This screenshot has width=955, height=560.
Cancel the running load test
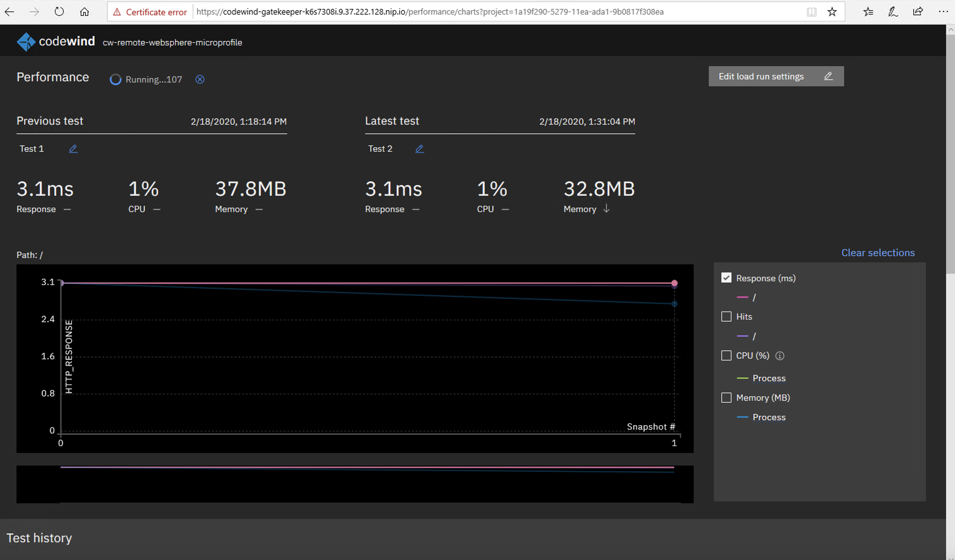click(200, 79)
